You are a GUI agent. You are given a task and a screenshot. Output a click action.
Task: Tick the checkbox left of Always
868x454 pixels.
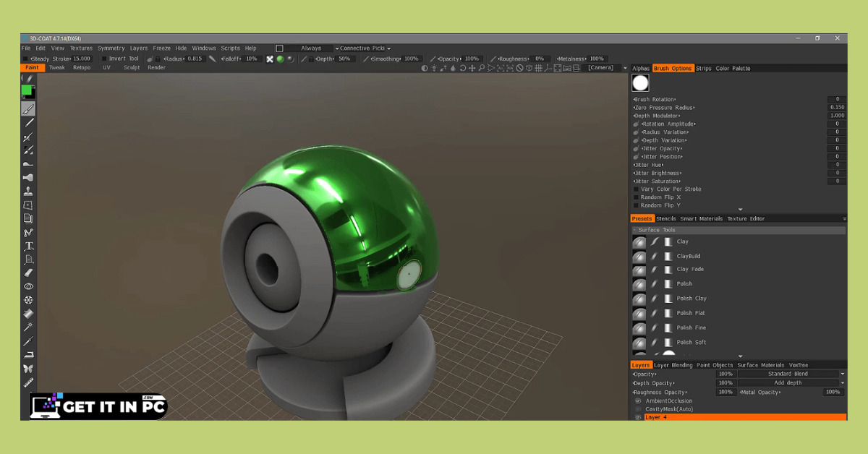tap(279, 48)
